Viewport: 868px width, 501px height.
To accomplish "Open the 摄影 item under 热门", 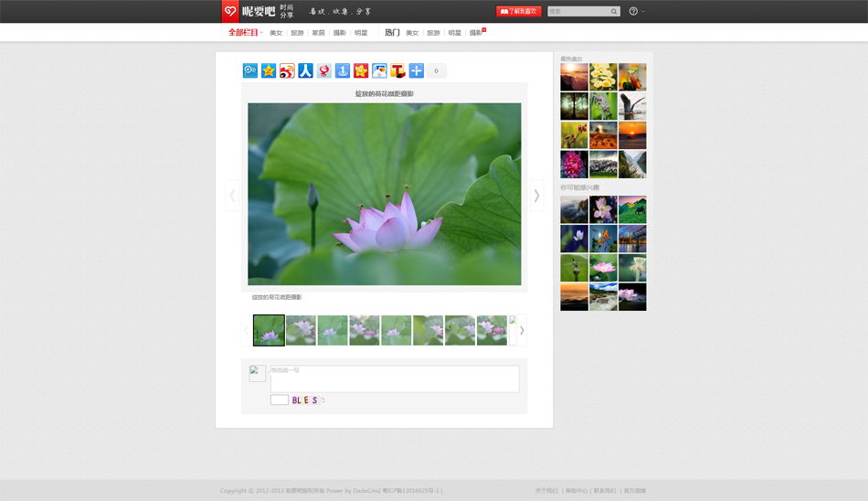I will (x=476, y=33).
